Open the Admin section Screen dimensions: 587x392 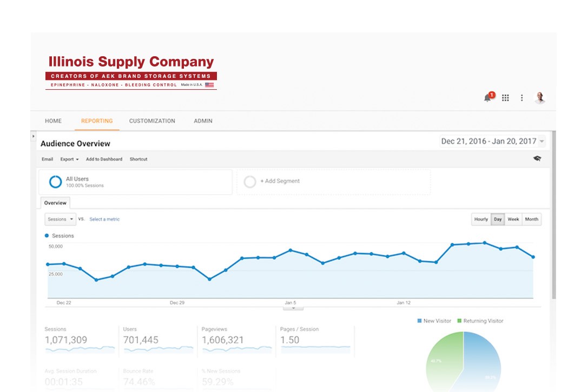[202, 121]
